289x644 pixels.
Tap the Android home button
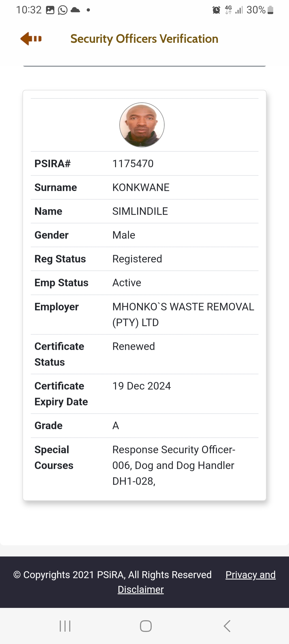click(x=146, y=626)
